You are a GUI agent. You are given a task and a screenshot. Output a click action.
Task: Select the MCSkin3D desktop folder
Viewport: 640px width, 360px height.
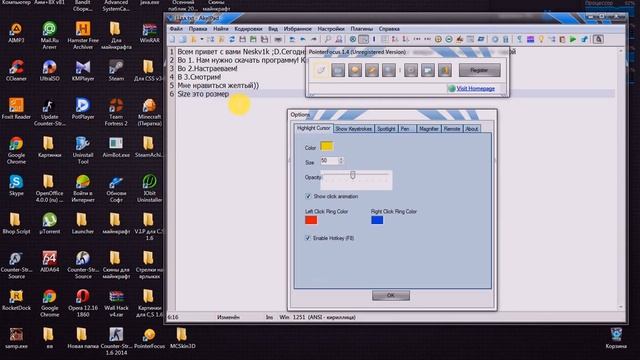coord(182,338)
